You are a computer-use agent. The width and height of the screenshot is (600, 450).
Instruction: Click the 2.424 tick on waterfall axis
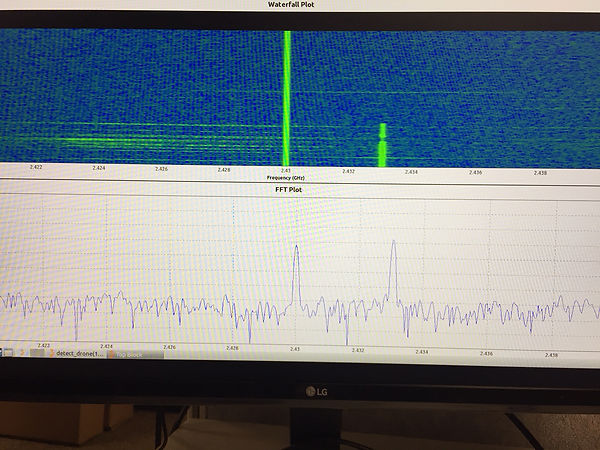[x=99, y=168]
